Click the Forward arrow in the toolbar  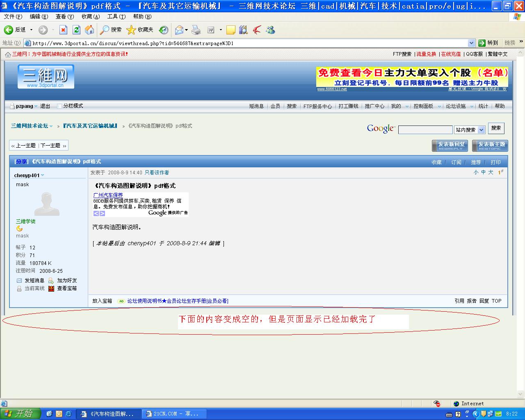[x=43, y=30]
